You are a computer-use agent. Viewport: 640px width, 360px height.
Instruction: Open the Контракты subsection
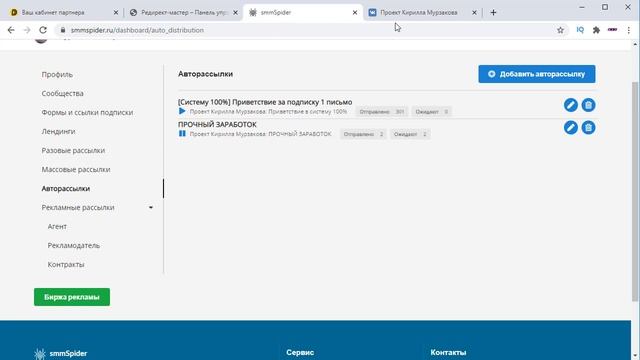[x=66, y=264]
